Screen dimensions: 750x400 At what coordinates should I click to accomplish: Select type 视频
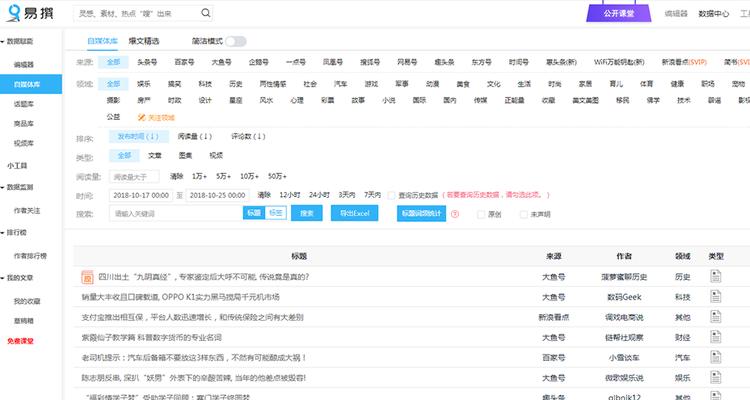point(216,156)
